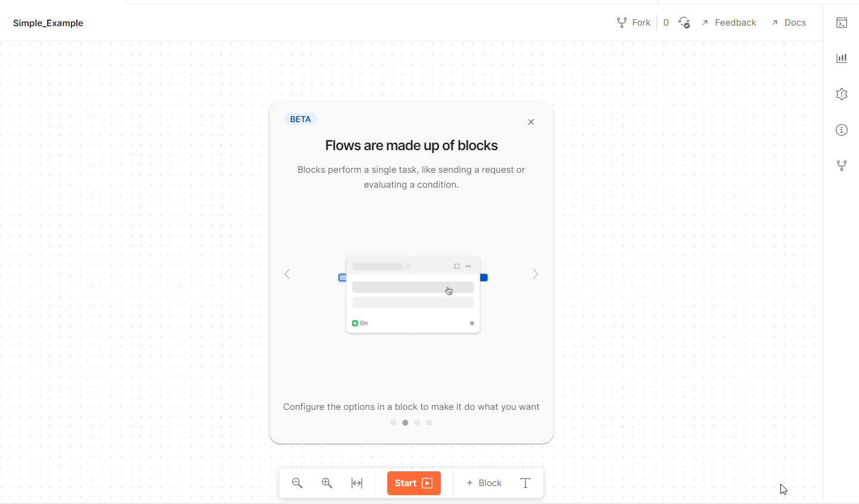The image size is (859, 504).
Task: Open the Feedback link
Action: click(x=729, y=23)
